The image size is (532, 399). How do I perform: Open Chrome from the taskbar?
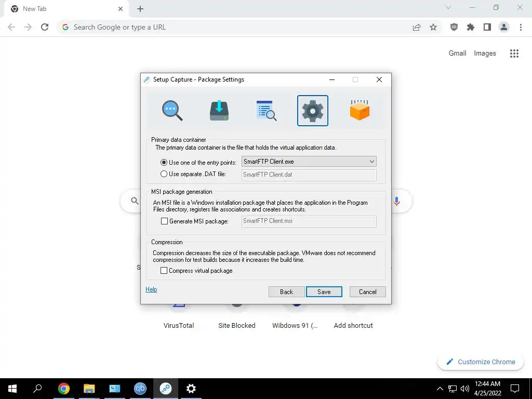[63, 389]
